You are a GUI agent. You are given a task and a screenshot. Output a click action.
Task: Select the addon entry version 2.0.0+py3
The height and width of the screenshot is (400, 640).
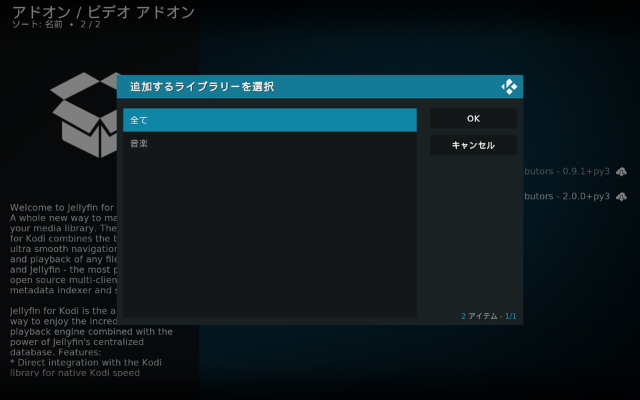[x=567, y=196]
